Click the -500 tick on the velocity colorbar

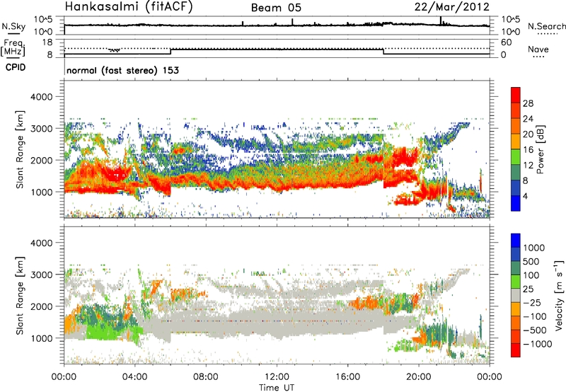coord(536,330)
